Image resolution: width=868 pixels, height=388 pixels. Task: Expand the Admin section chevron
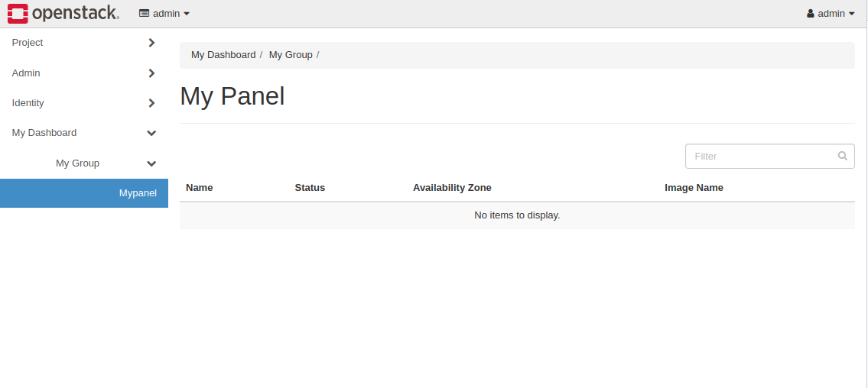click(151, 73)
